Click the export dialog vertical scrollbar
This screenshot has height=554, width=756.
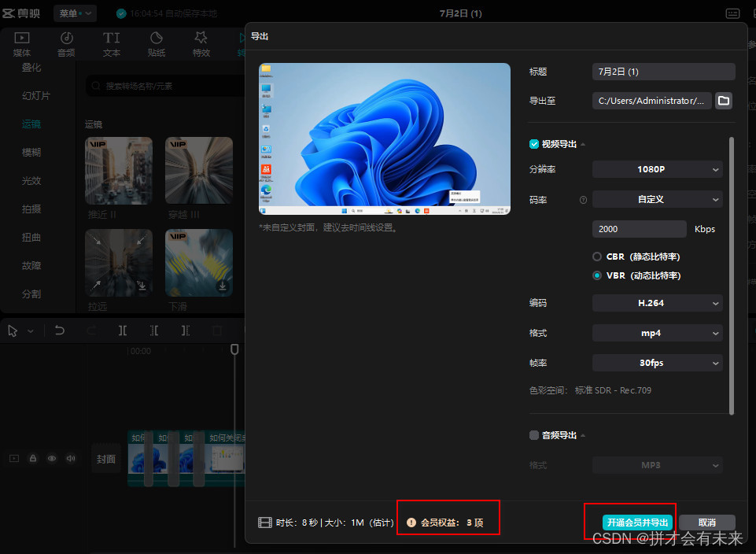point(732,275)
